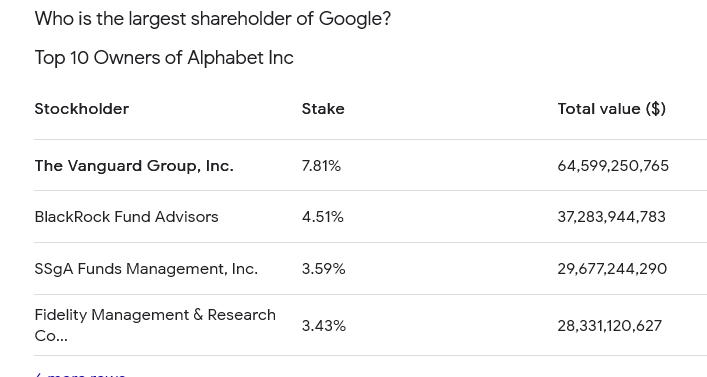Click the Stockholder column header
The height and width of the screenshot is (377, 707).
point(82,109)
